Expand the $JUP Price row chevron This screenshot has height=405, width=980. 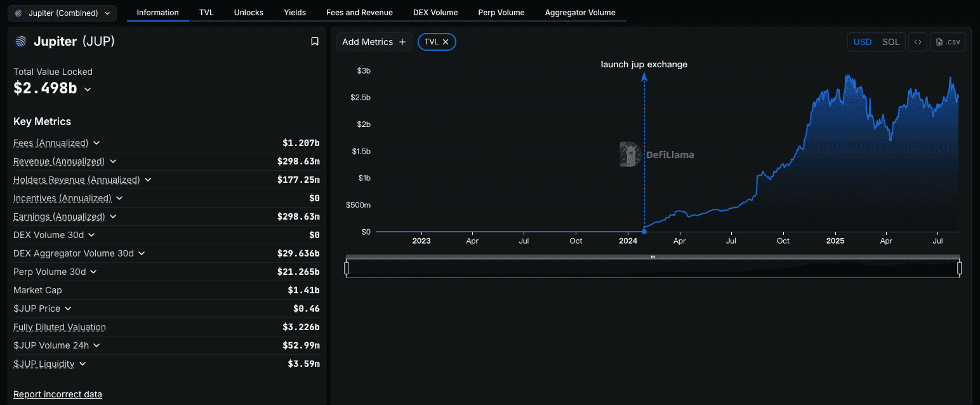coord(68,309)
